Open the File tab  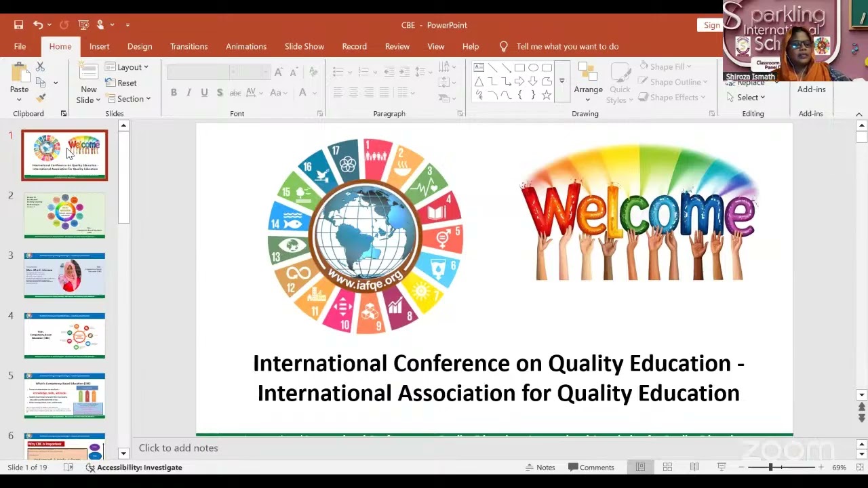(20, 46)
